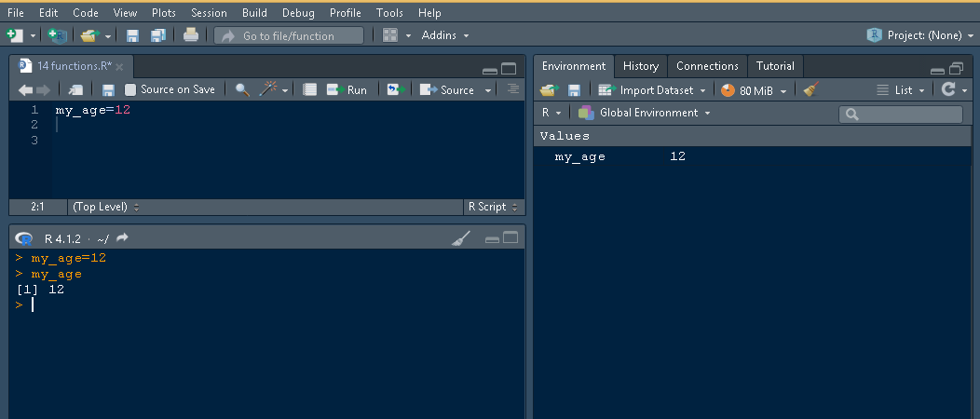Viewport: 980px width, 419px height.
Task: Open the Code menu
Action: pyautogui.click(x=86, y=12)
